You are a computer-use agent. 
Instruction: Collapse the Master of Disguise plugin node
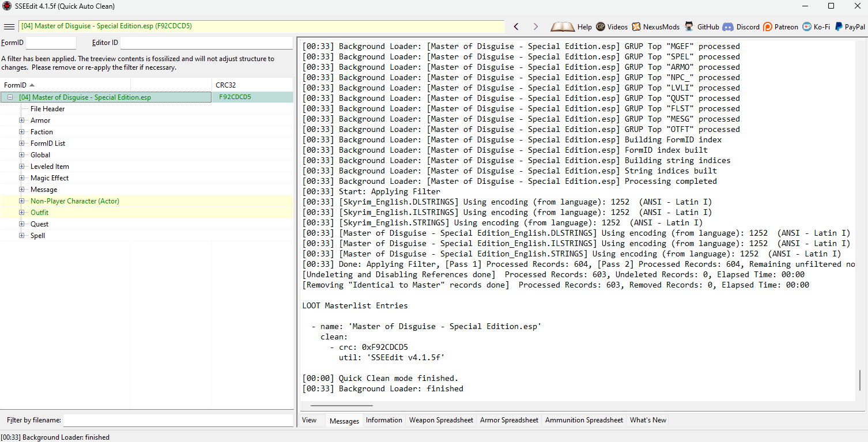point(10,97)
